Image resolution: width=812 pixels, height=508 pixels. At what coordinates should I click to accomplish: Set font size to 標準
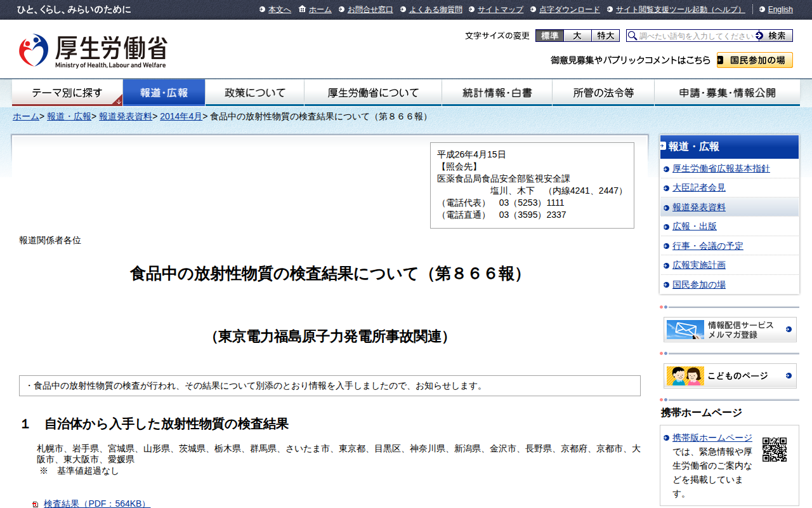coord(549,36)
